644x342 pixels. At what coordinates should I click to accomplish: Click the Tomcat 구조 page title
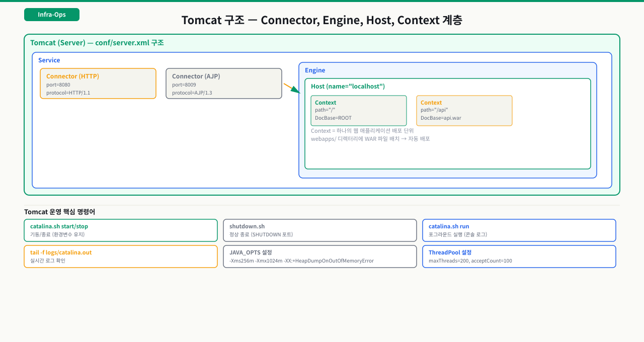(321, 20)
